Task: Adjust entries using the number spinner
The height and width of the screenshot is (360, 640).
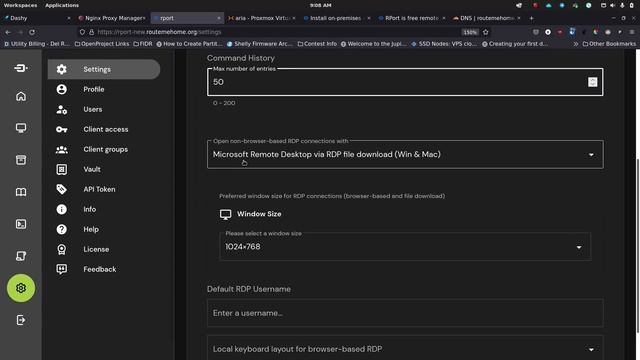Action: (x=593, y=82)
